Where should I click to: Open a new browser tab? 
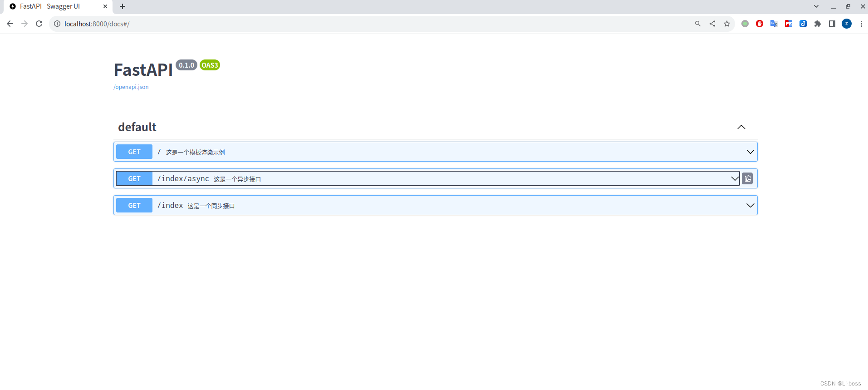(x=123, y=6)
